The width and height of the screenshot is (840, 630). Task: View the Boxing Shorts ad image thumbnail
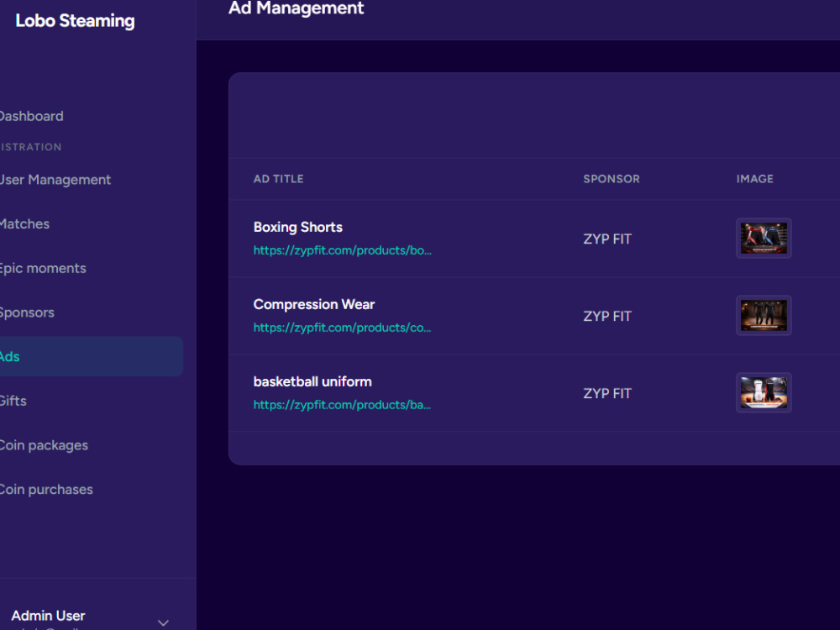pyautogui.click(x=764, y=239)
